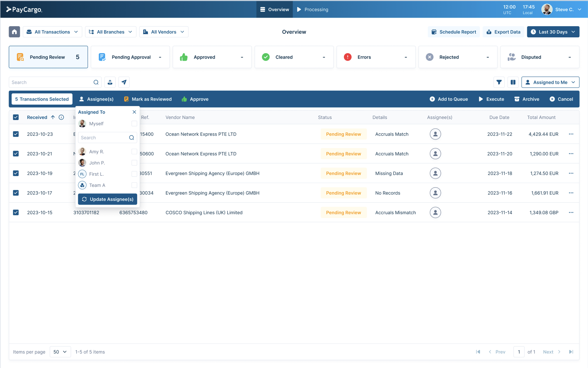Click the assignee avatar in the COSCO Shipping row
The width and height of the screenshot is (588, 368).
tap(435, 212)
